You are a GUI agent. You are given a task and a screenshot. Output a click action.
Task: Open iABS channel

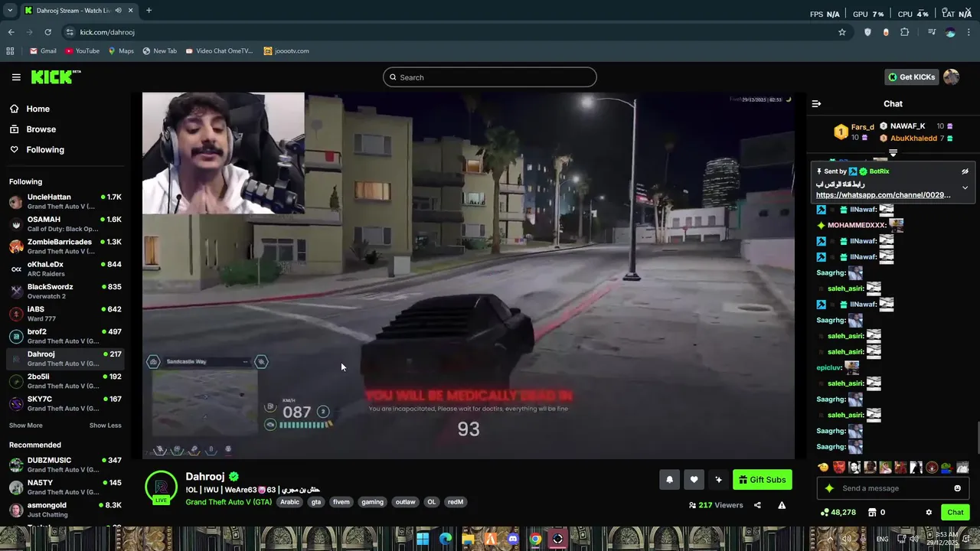(65, 314)
